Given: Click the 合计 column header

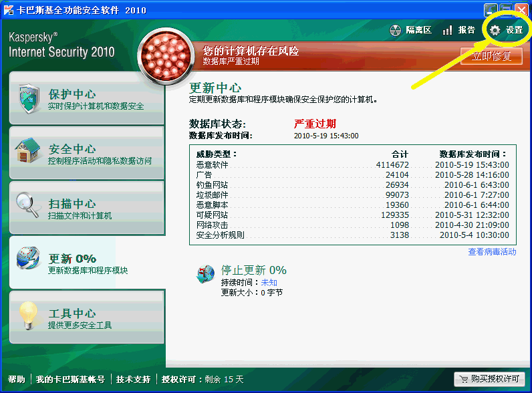Looking at the screenshot, I should (400, 154).
